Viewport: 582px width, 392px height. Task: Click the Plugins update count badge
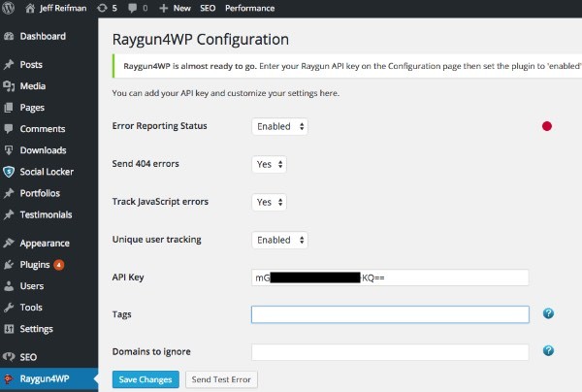point(58,265)
